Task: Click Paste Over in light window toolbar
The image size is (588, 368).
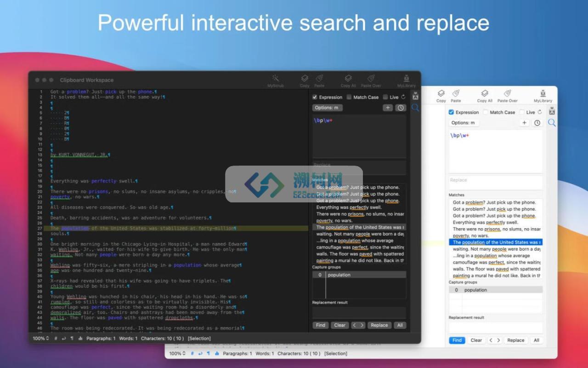Action: click(507, 96)
